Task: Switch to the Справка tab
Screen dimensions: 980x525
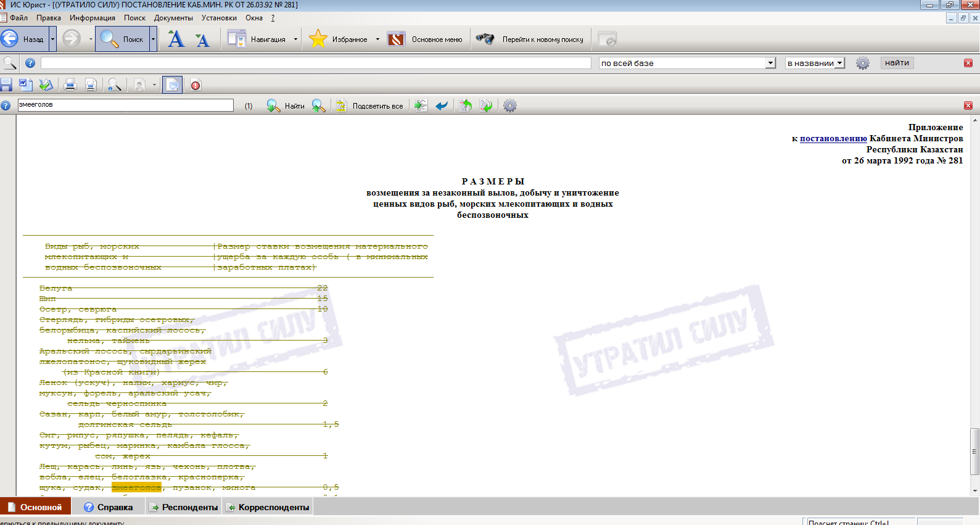Action: click(109, 507)
